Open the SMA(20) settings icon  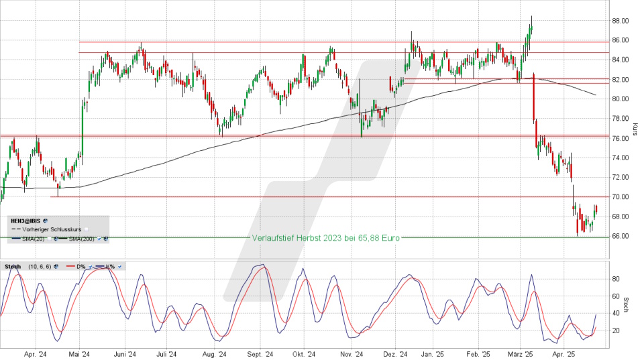point(56,239)
